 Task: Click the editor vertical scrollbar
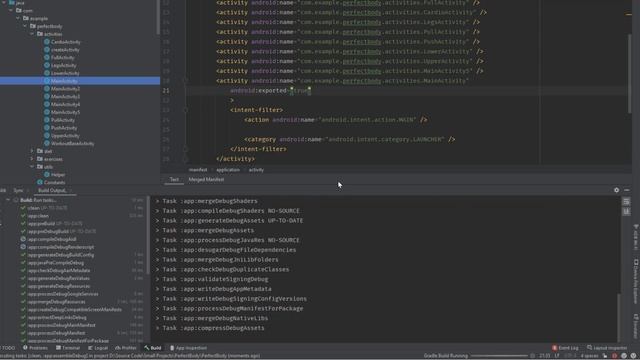[x=629, y=73]
